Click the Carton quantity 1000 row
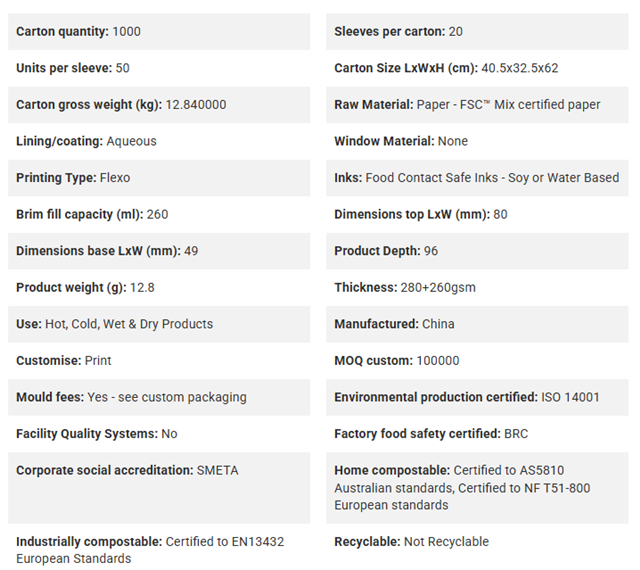The width and height of the screenshot is (640, 570). pyautogui.click(x=159, y=31)
